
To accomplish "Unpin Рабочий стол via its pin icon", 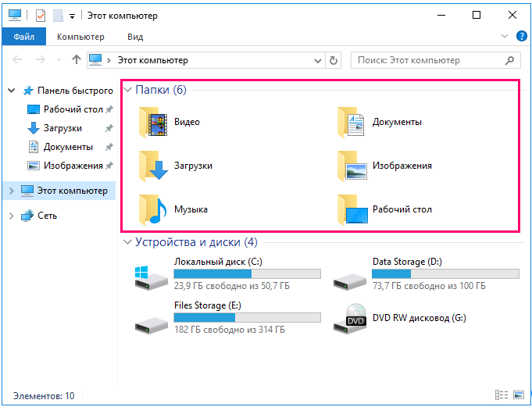I will pos(109,109).
